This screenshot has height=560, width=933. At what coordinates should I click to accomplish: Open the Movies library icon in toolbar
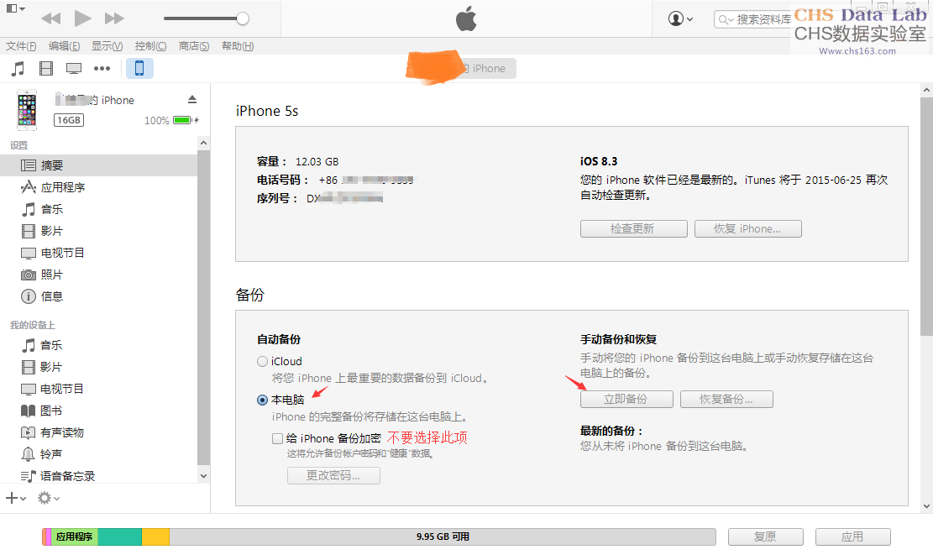point(46,69)
